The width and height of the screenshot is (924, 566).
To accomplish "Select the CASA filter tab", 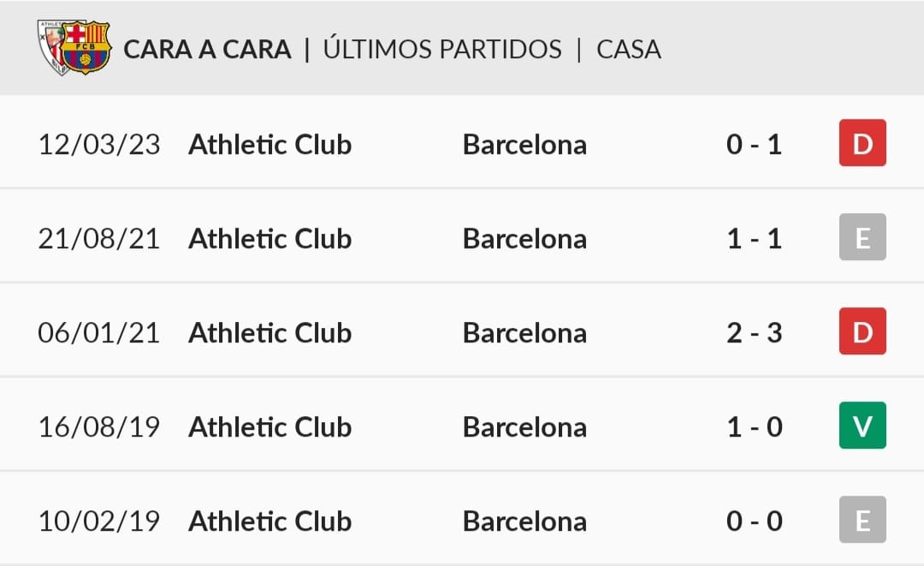I will coord(629,50).
